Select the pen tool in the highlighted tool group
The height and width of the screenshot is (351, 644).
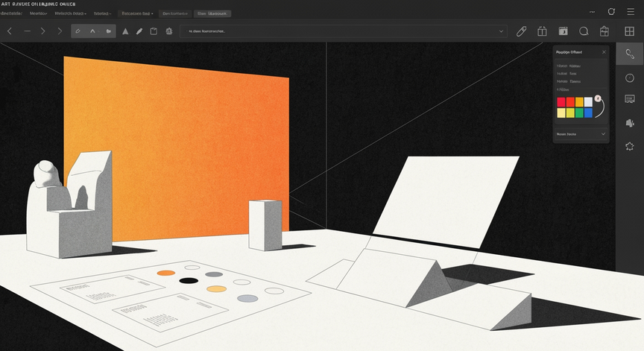(x=78, y=31)
